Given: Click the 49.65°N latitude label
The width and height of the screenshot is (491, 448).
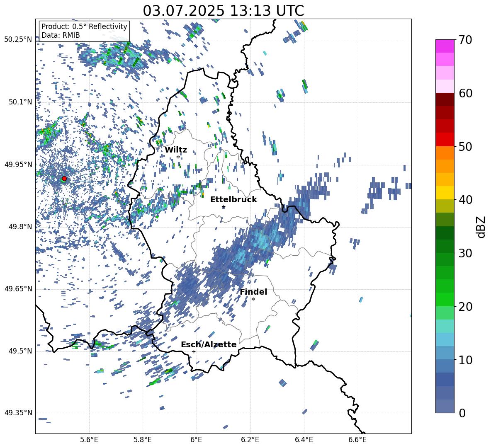Looking at the screenshot, I should (x=18, y=288).
